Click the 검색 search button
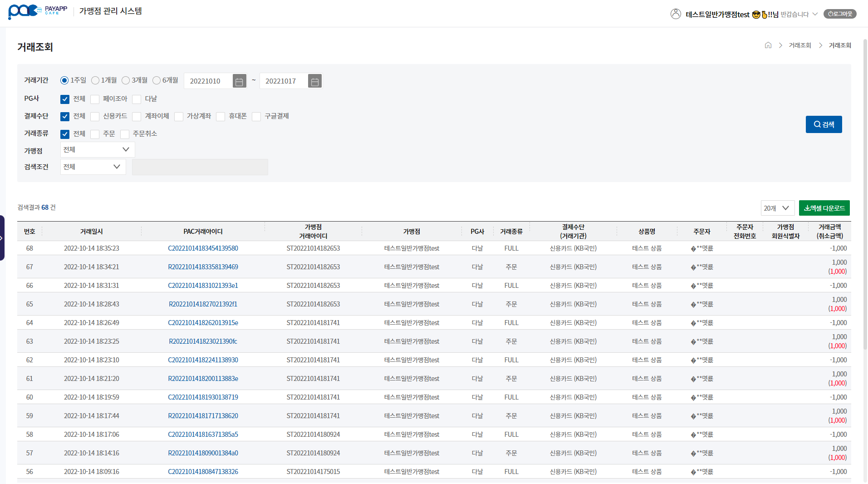Screen dimensions: 868x484 coord(824,124)
